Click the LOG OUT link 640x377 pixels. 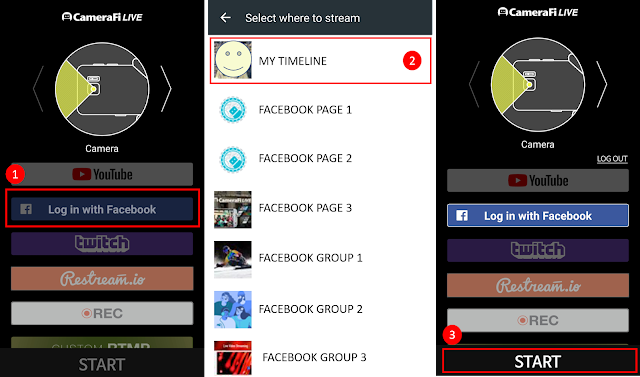(612, 159)
